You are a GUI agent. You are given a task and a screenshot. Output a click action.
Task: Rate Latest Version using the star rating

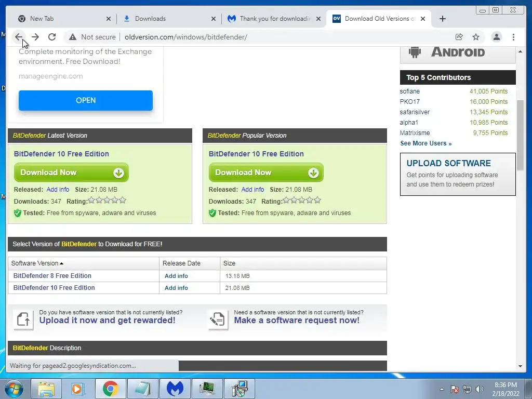click(107, 200)
